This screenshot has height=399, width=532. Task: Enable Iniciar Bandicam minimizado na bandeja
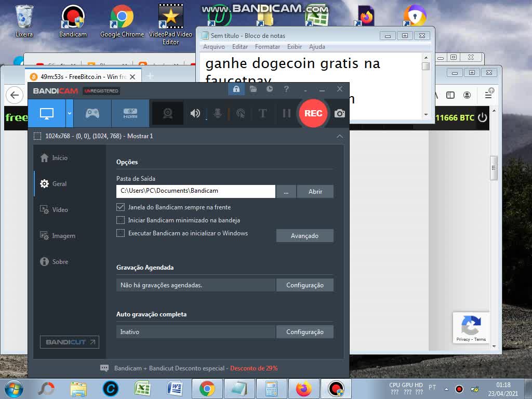click(121, 220)
